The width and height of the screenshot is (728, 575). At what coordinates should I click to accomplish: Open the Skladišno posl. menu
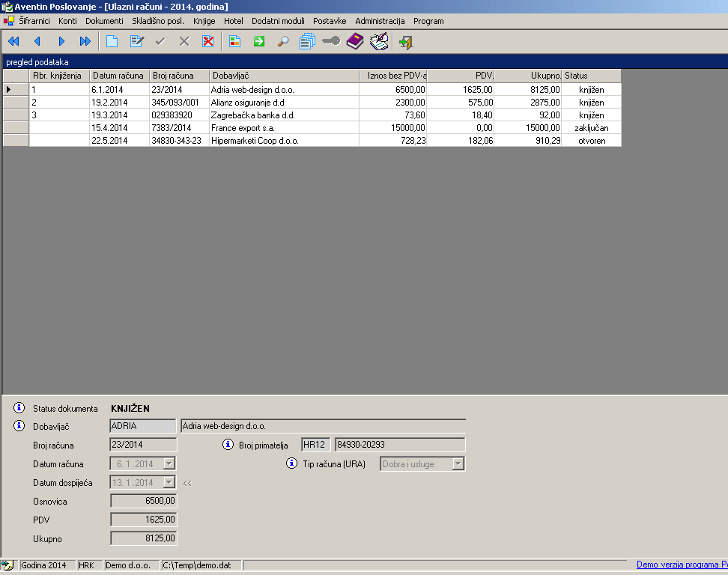(157, 21)
